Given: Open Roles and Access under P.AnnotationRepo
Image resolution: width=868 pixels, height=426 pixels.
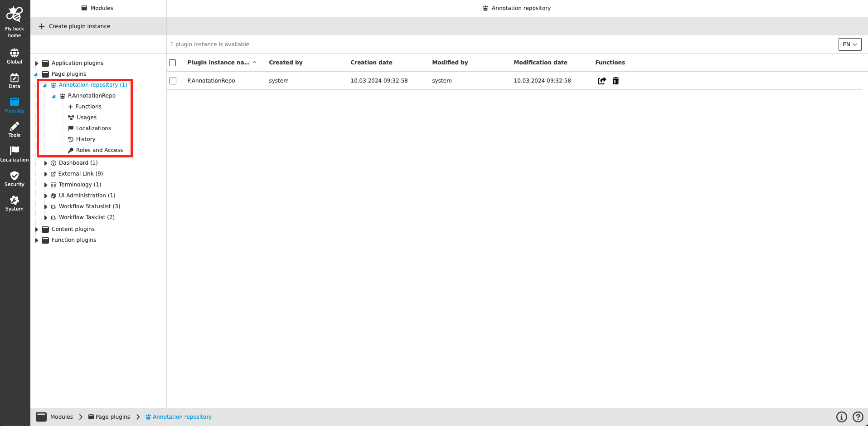Looking at the screenshot, I should (x=100, y=150).
